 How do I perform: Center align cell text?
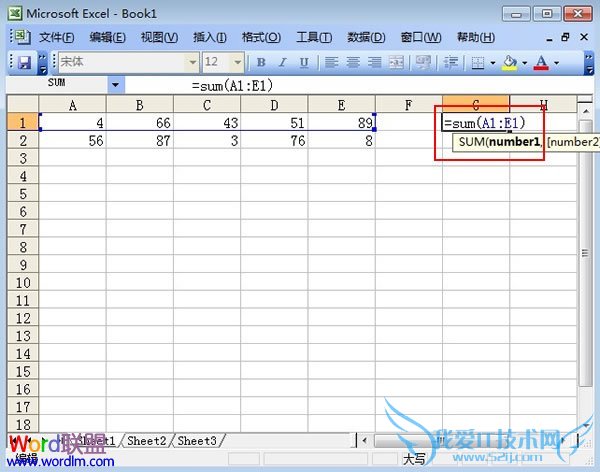(x=353, y=62)
